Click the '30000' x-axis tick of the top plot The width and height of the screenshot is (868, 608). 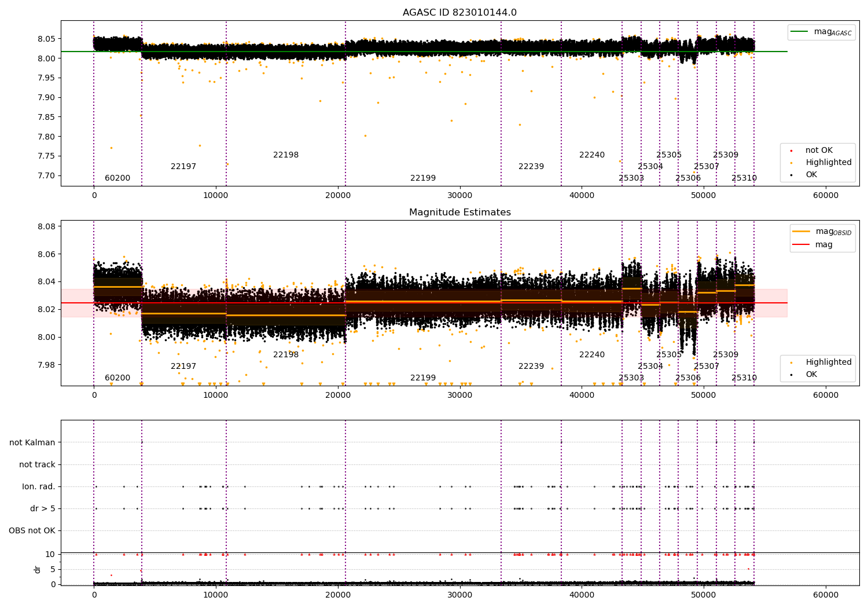click(460, 196)
